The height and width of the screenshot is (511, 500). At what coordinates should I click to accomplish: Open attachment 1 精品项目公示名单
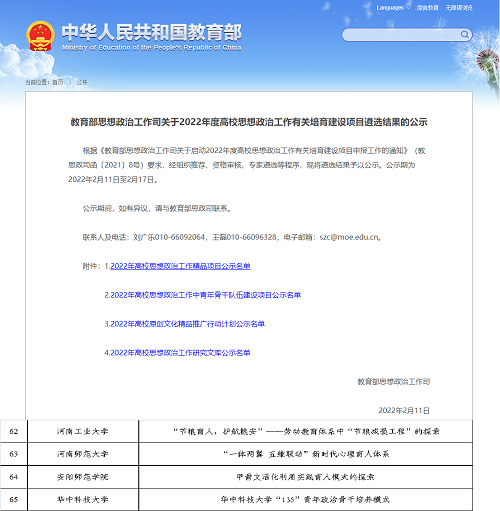tap(180, 266)
